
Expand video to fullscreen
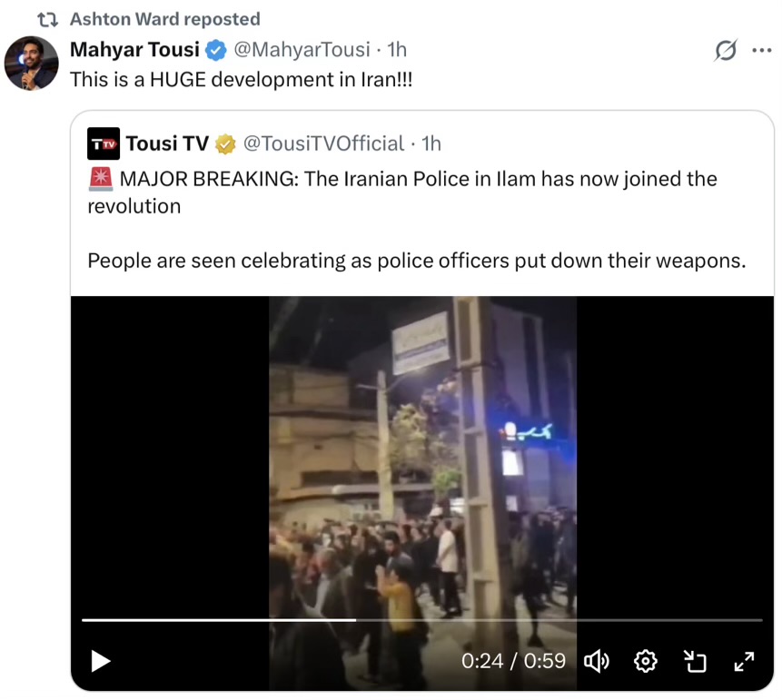click(x=744, y=661)
